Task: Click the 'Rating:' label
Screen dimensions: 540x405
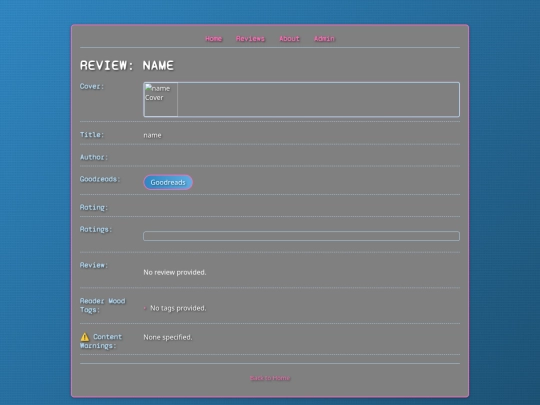Action: pos(94,207)
